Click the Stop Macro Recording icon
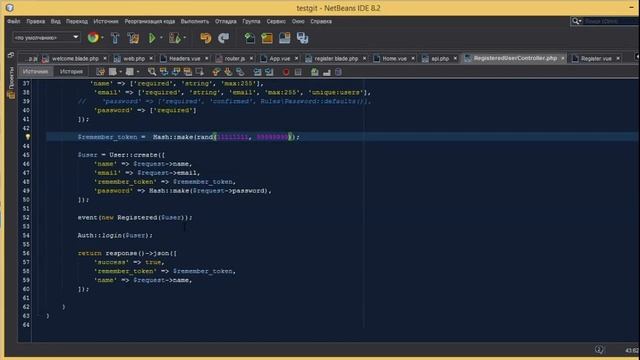This screenshot has width=640, height=360. pyautogui.click(x=298, y=72)
